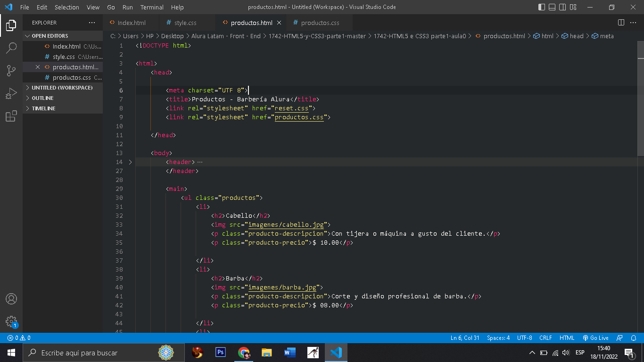Viewport: 644px width, 362px height.
Task: Switch to the style.css tab
Action: 187,23
